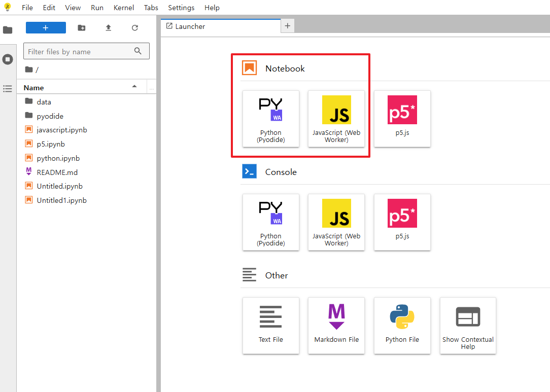
Task: Click the Notebook section heading icon
Action: point(250,68)
